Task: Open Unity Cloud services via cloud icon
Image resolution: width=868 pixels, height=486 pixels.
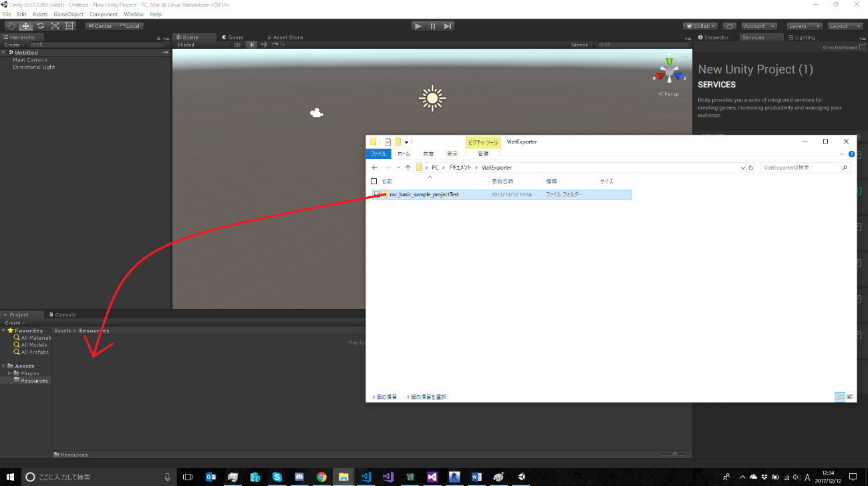Action: (x=729, y=25)
